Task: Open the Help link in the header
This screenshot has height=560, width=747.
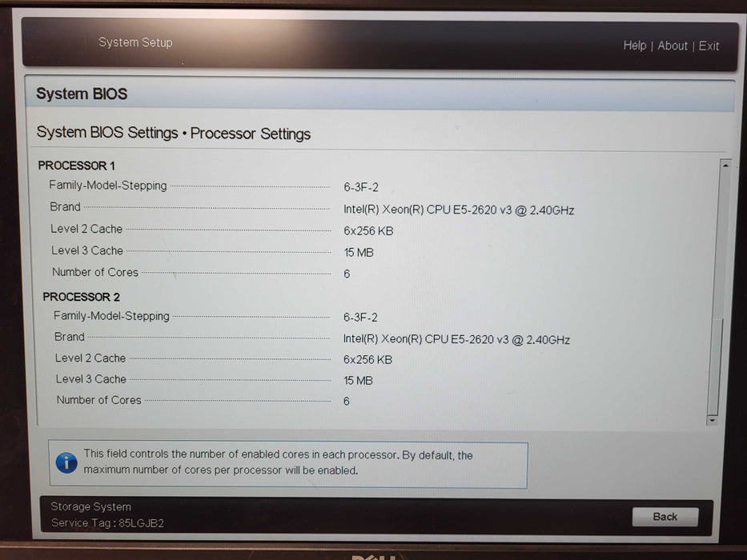Action: [635, 46]
